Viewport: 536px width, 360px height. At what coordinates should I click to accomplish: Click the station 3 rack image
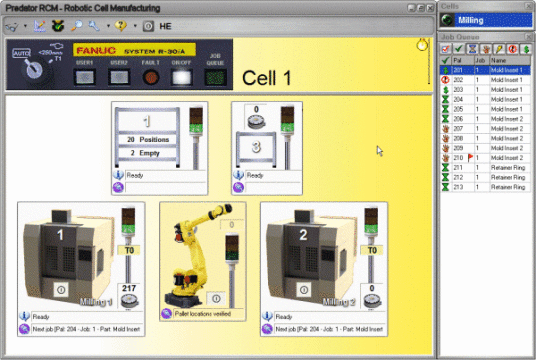click(x=256, y=149)
